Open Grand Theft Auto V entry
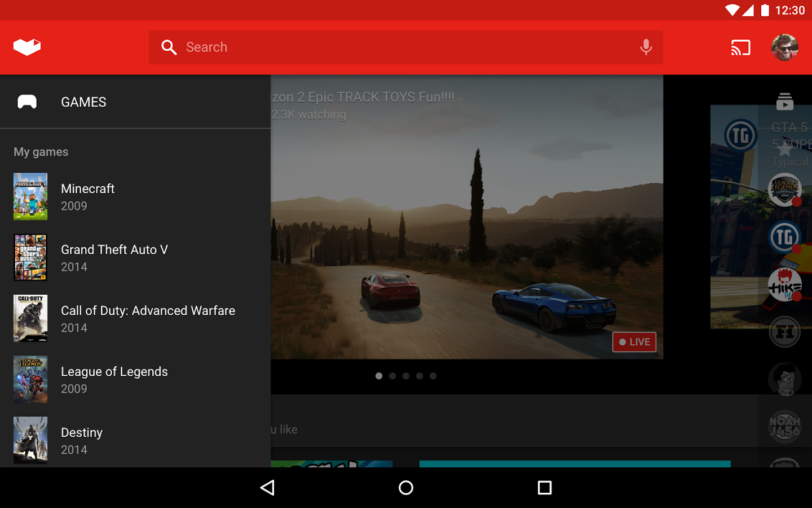The height and width of the screenshot is (508, 812). (135, 257)
